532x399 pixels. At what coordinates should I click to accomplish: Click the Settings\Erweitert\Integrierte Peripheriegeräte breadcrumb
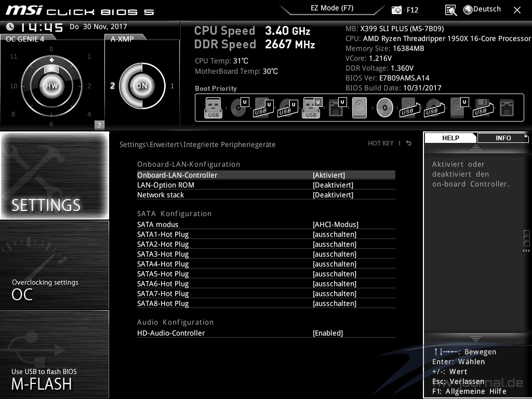point(197,144)
